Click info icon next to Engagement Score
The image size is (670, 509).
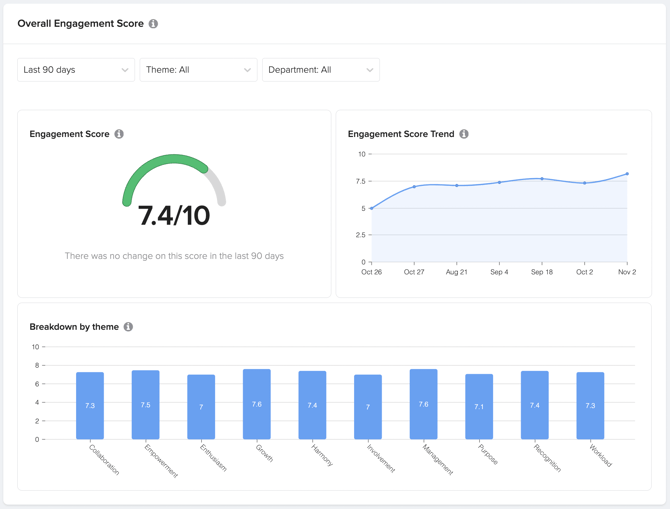click(119, 134)
